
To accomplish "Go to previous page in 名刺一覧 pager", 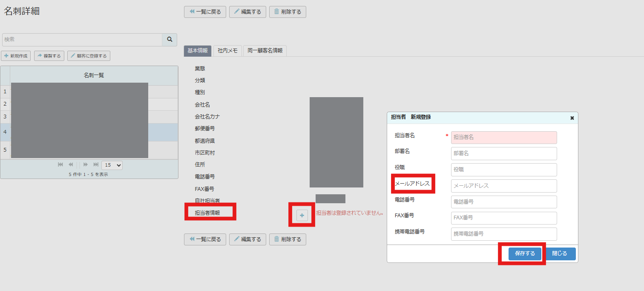I will click(71, 164).
